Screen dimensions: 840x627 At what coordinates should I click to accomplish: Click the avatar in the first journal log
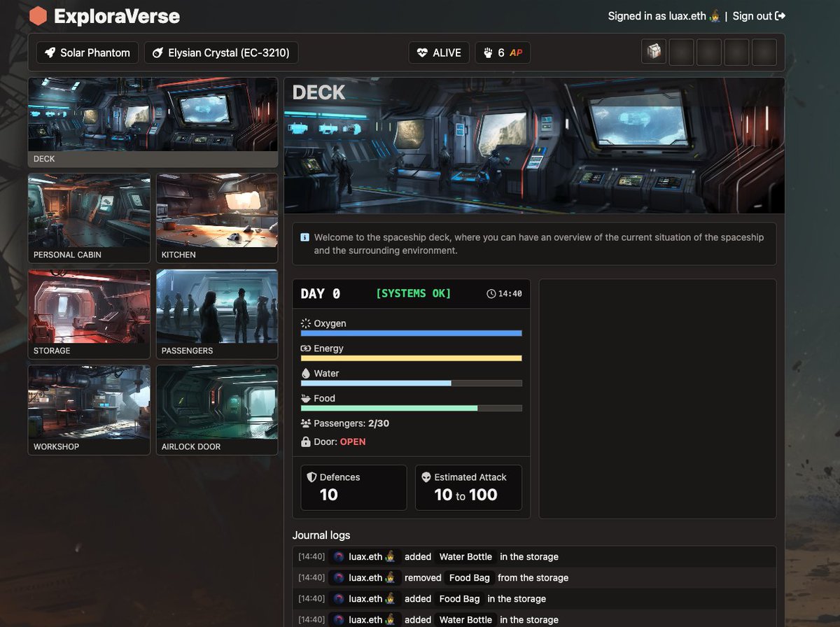(x=339, y=557)
